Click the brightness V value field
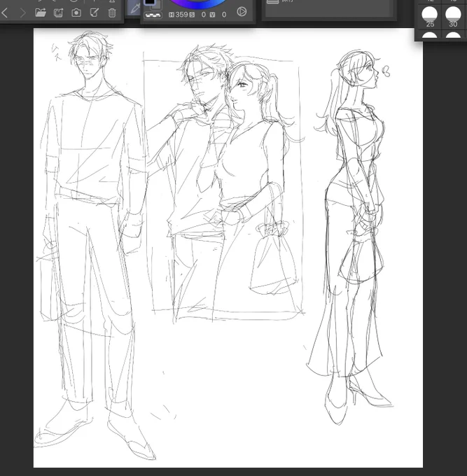The image size is (467, 476). pos(224,15)
